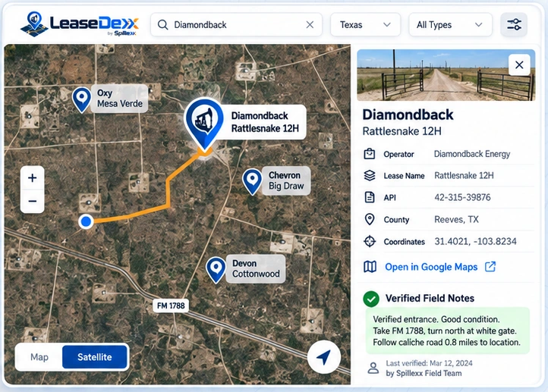Focus the Diamondback search field
This screenshot has width=548, height=392.
coord(236,25)
